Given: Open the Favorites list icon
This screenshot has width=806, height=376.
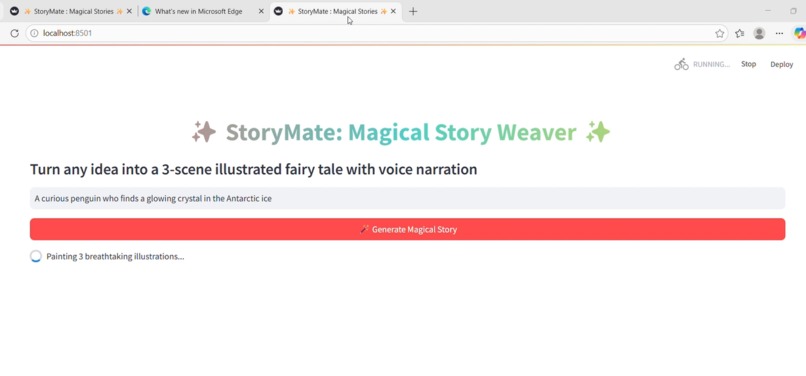Looking at the screenshot, I should pyautogui.click(x=739, y=33).
